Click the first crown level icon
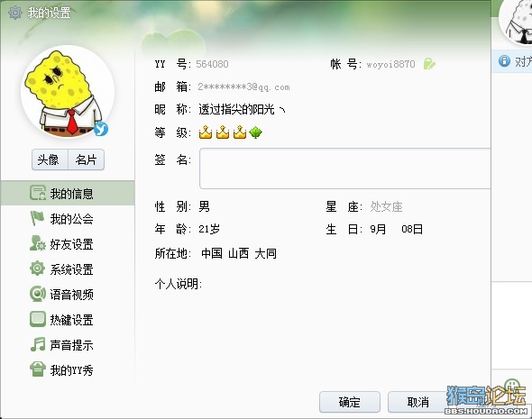Image resolution: width=532 pixels, height=419 pixels. 206,132
